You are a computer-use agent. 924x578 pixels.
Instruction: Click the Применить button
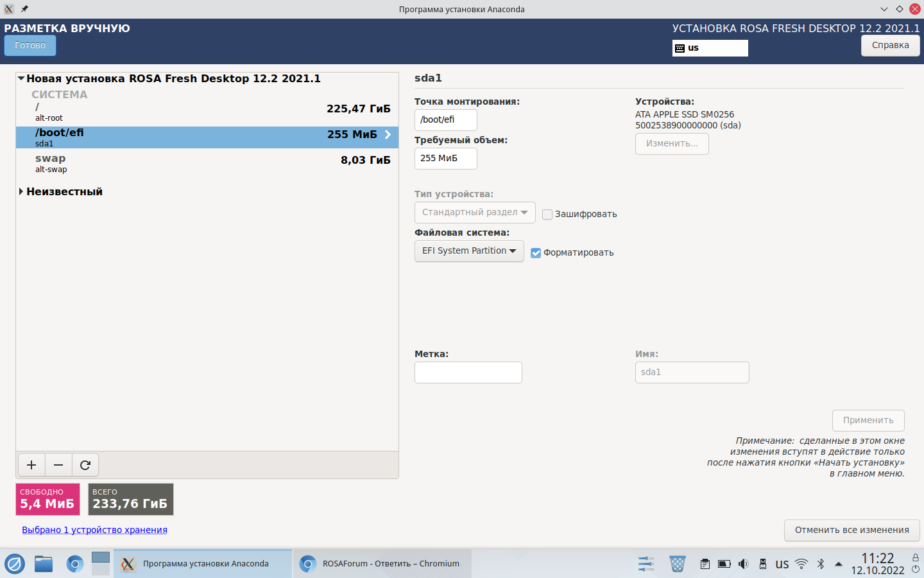(868, 421)
